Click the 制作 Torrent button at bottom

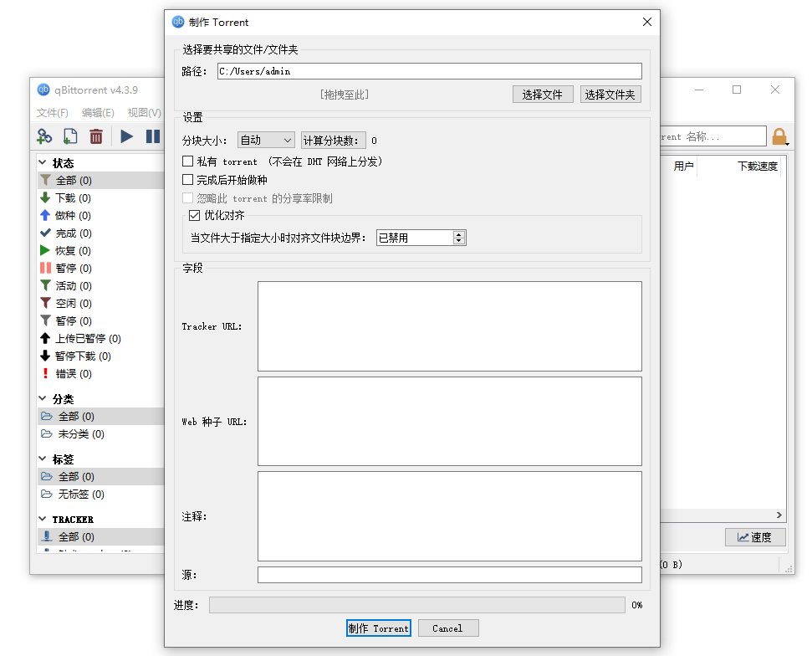378,628
